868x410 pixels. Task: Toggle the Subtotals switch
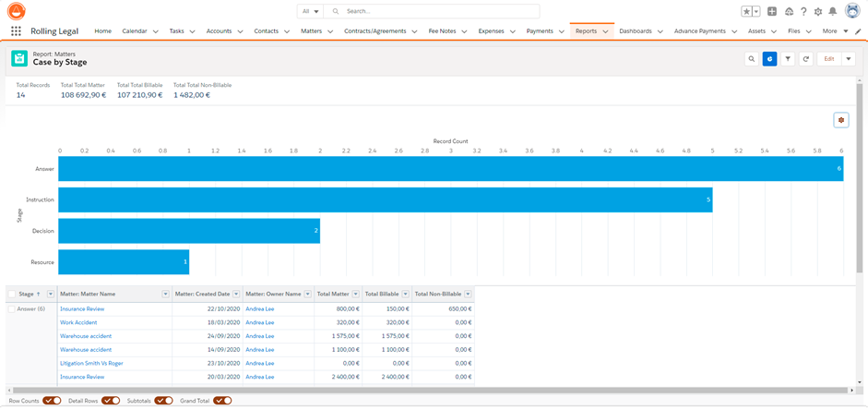pyautogui.click(x=163, y=401)
